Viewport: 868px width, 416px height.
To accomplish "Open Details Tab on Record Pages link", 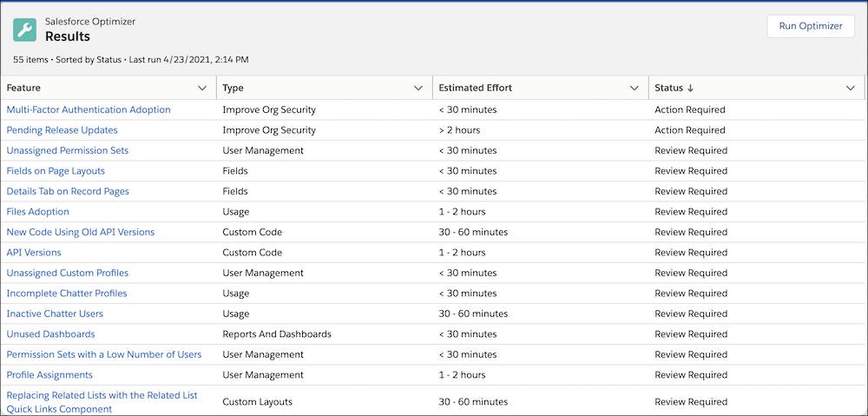I will click(68, 191).
